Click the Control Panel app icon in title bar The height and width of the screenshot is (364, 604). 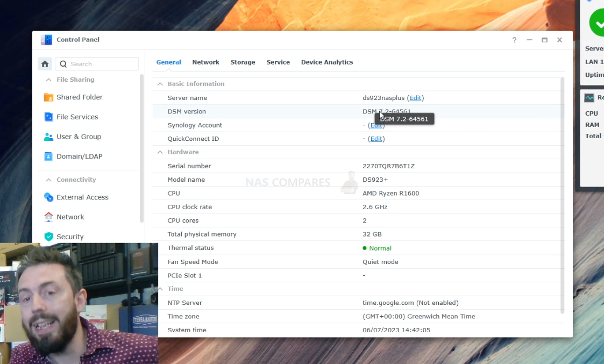pos(46,40)
